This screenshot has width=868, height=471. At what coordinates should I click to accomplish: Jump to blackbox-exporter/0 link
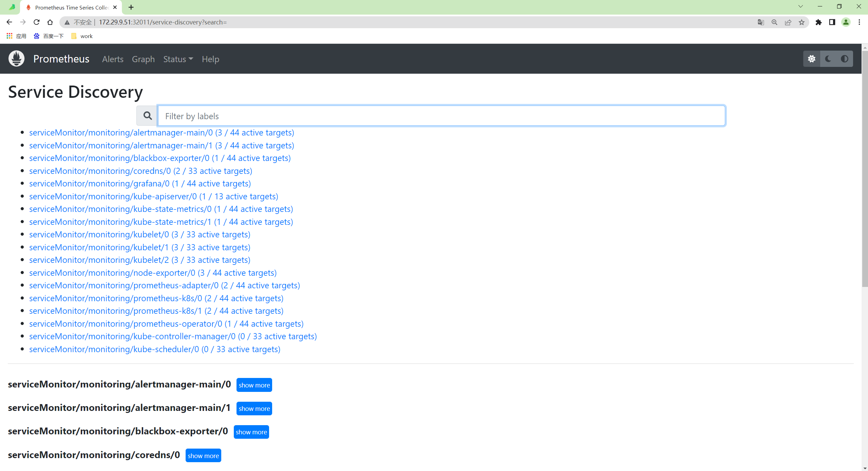click(x=160, y=158)
